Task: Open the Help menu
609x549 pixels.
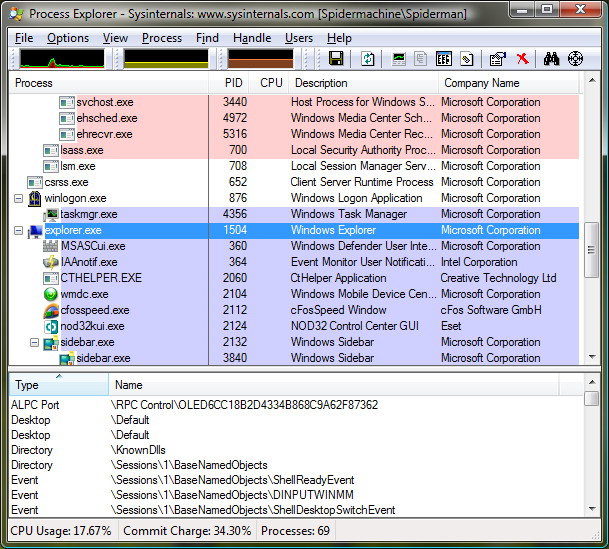Action: (x=339, y=38)
